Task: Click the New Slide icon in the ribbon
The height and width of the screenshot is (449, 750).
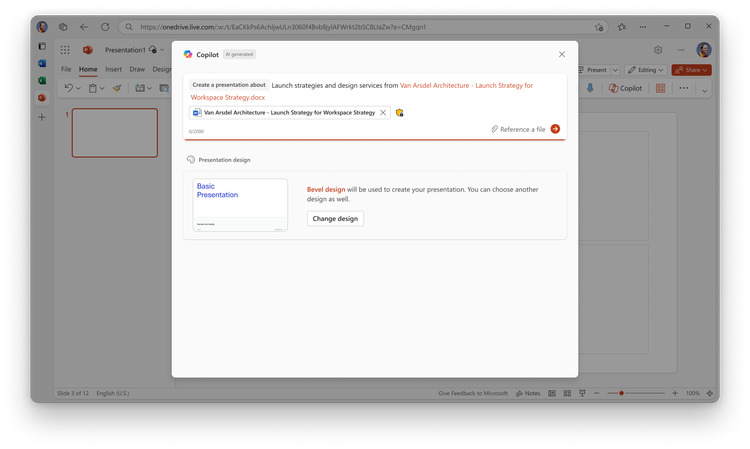Action: pos(140,88)
